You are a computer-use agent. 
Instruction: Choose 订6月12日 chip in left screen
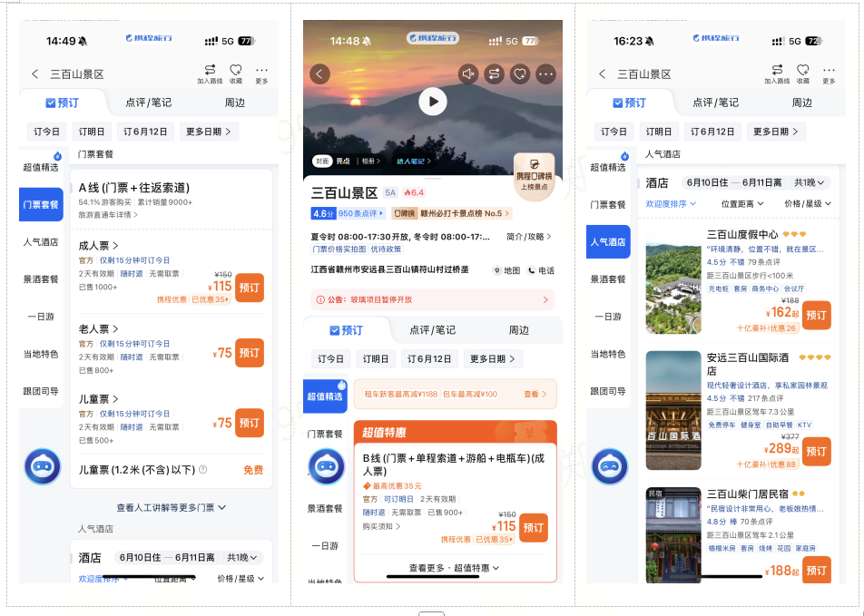145,132
